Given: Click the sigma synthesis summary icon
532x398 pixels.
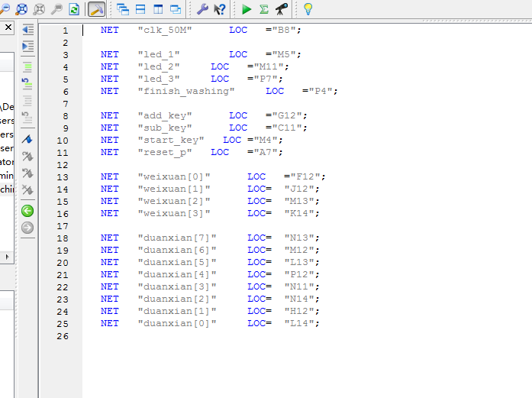Looking at the screenshot, I should coord(263,9).
